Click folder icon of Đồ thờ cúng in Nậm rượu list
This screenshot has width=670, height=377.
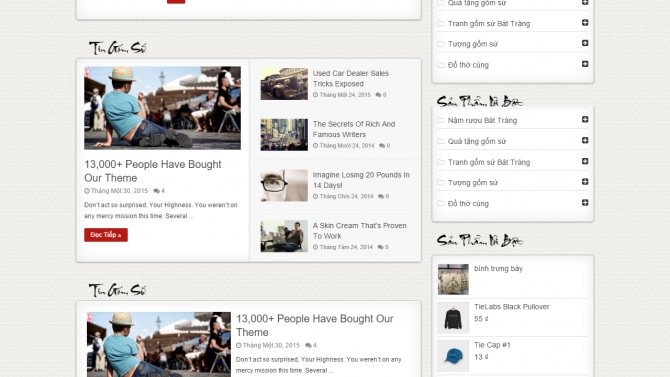coord(441,203)
